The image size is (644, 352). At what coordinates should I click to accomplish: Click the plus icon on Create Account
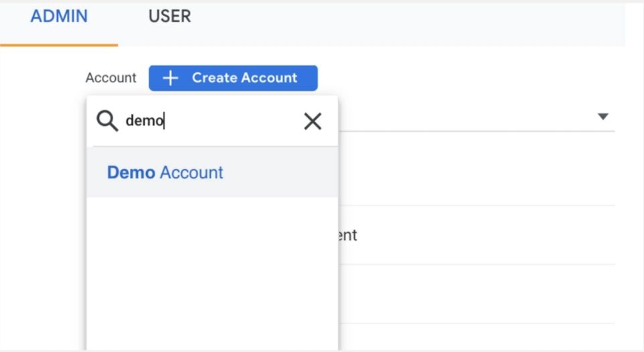171,78
